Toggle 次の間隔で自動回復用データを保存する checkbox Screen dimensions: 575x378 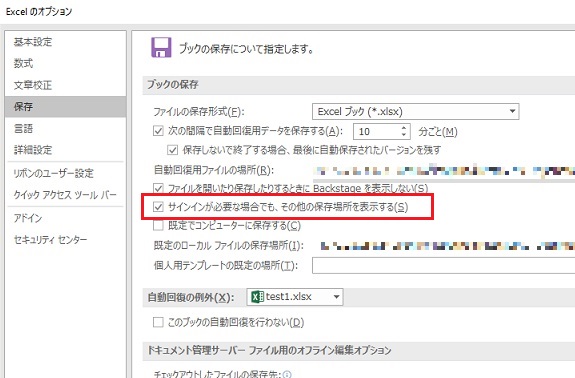pos(158,131)
